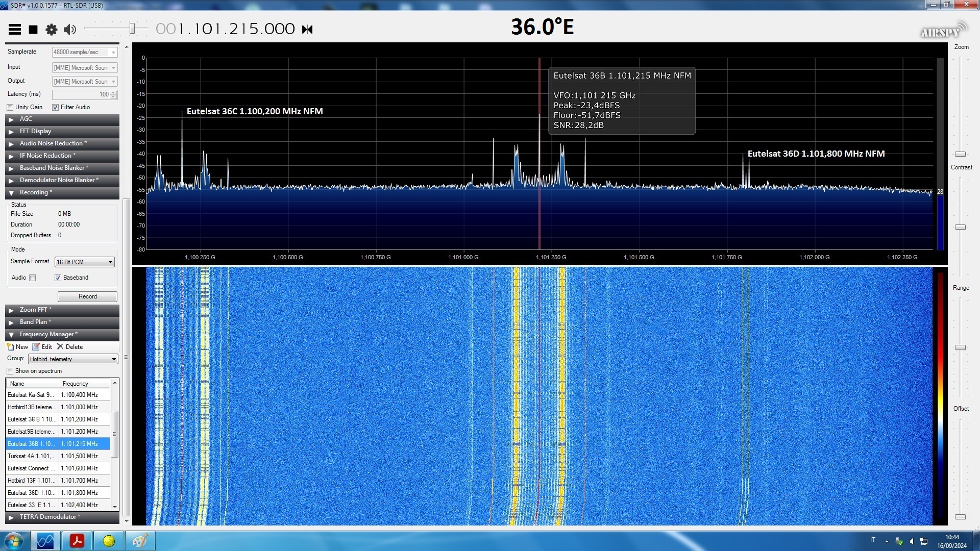
Task: Open the Group dropdown Hotbird telemetry
Action: 73,359
